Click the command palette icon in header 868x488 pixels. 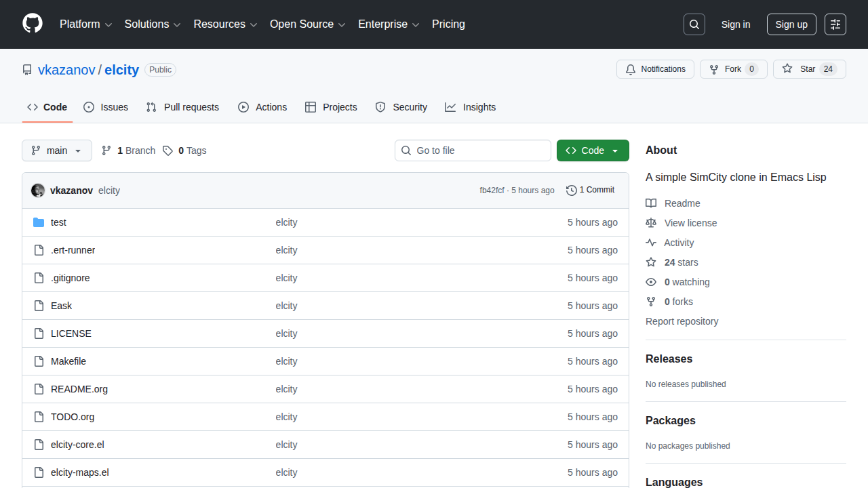pos(835,24)
